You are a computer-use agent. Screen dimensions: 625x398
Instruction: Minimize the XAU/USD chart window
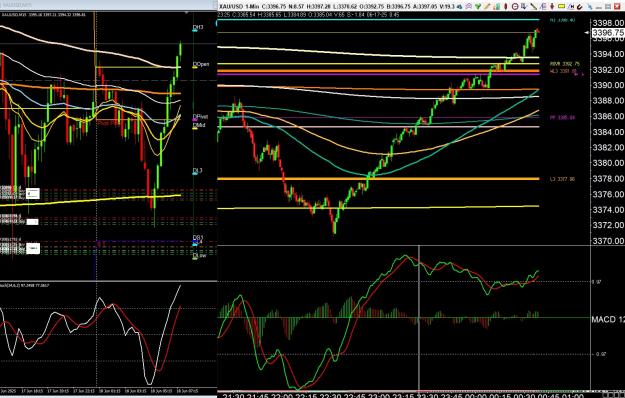599,8
